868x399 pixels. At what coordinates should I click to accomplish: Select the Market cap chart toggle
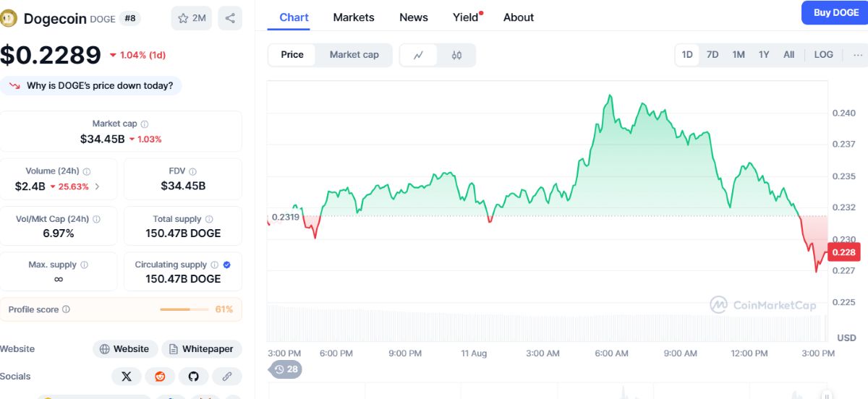click(354, 55)
